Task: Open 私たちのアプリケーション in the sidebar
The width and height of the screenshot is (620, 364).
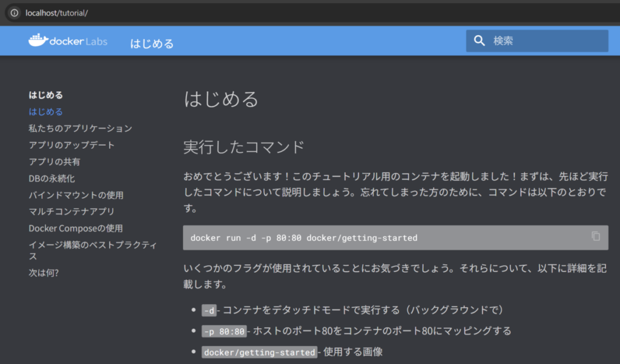Action: pos(80,128)
